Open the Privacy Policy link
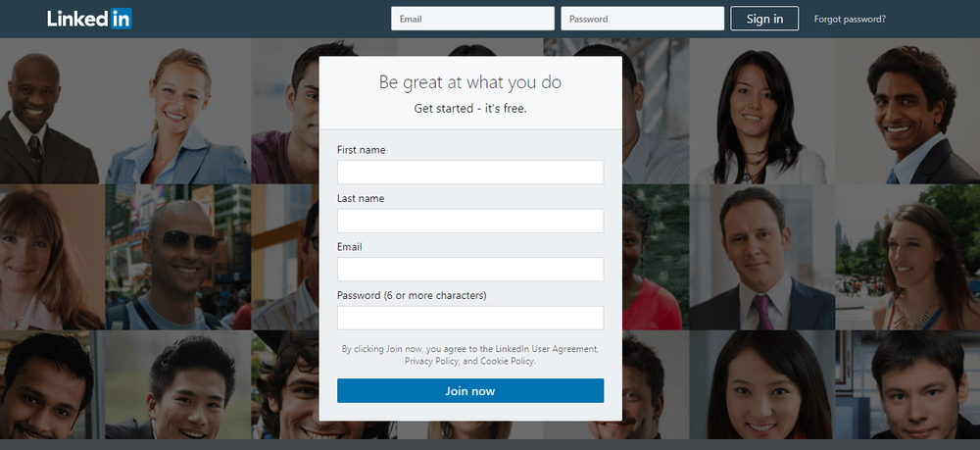This screenshot has height=450, width=980. point(432,361)
